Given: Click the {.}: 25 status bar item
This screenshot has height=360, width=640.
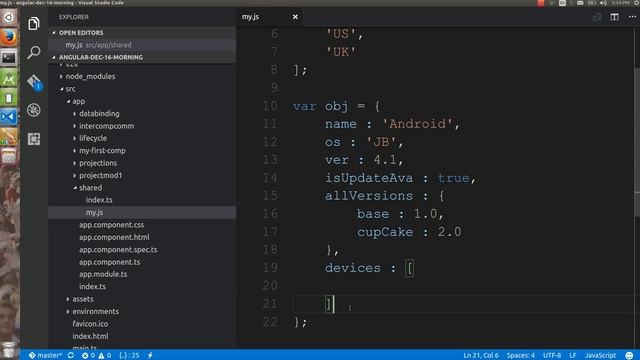Looking at the screenshot, I should tap(129, 355).
